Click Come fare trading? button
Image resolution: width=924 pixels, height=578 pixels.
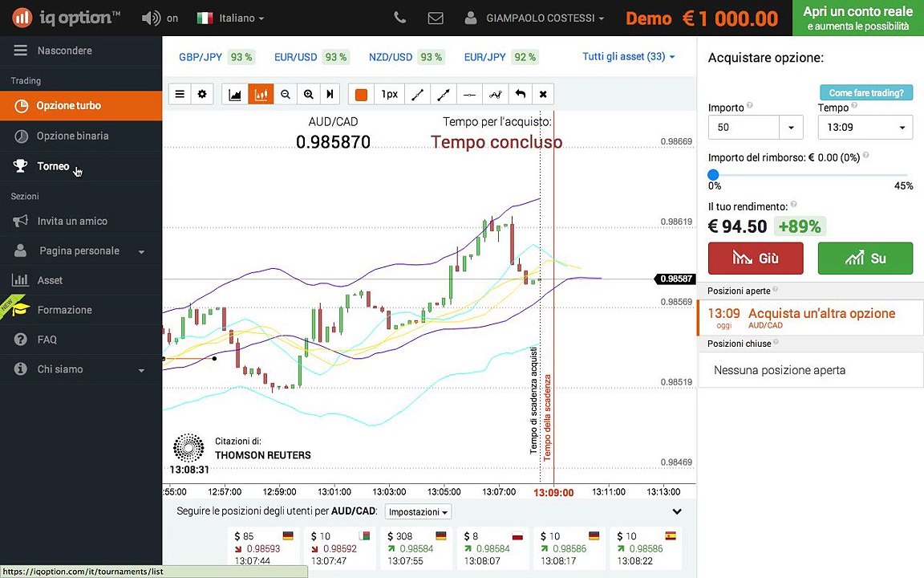[x=865, y=92]
